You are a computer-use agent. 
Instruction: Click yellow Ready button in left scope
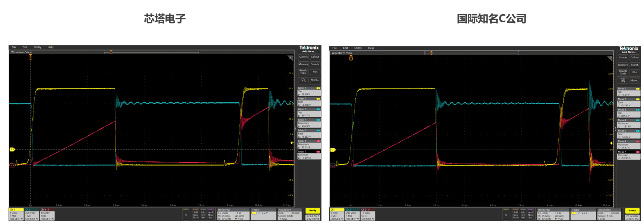click(313, 211)
